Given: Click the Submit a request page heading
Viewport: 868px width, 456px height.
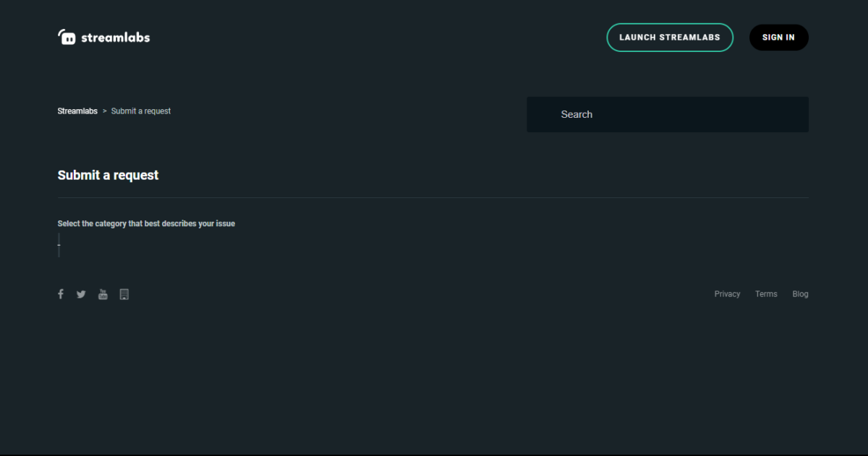Looking at the screenshot, I should [108, 176].
